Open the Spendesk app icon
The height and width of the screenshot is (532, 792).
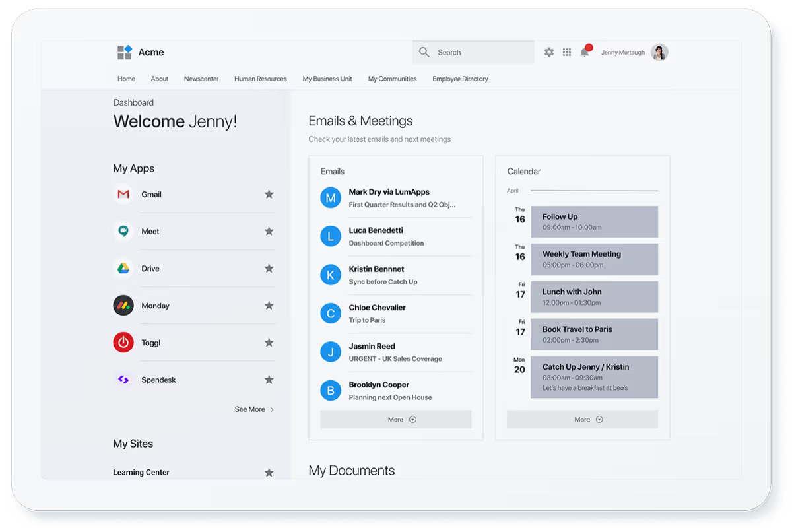(123, 380)
